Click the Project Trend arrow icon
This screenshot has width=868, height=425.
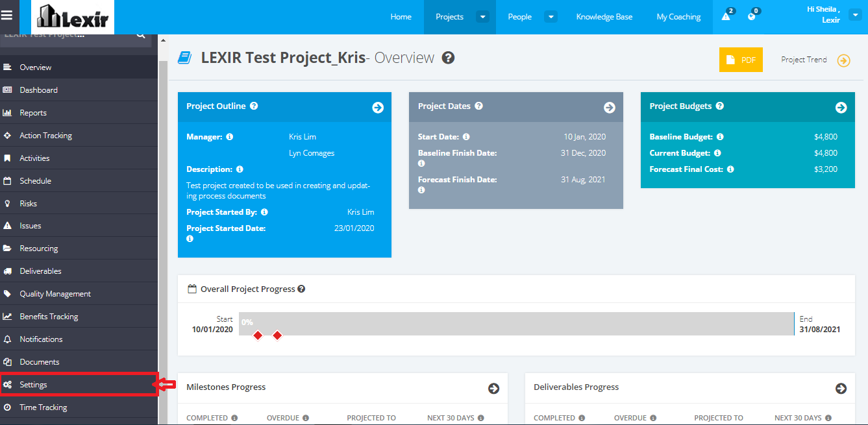(x=843, y=60)
